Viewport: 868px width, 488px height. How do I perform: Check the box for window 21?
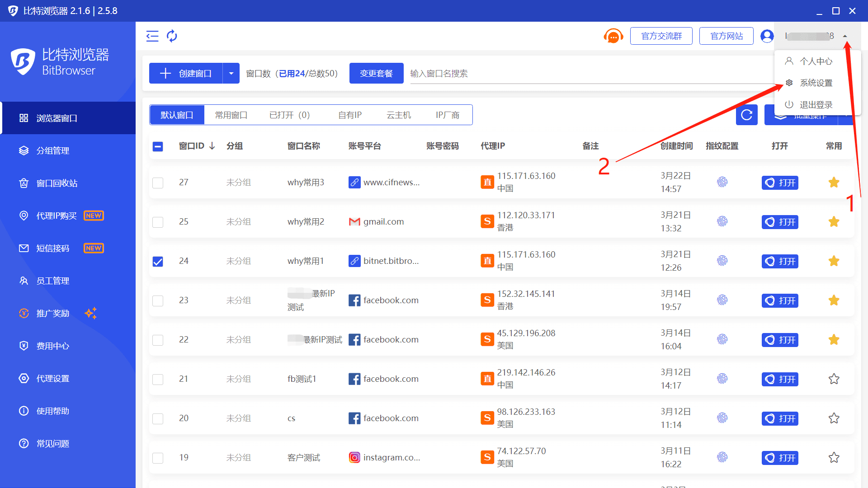(x=158, y=380)
